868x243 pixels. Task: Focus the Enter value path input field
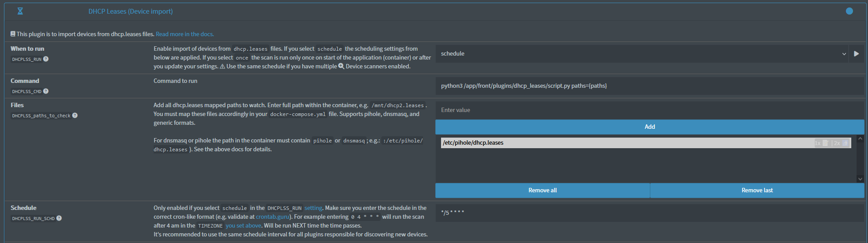(650, 110)
